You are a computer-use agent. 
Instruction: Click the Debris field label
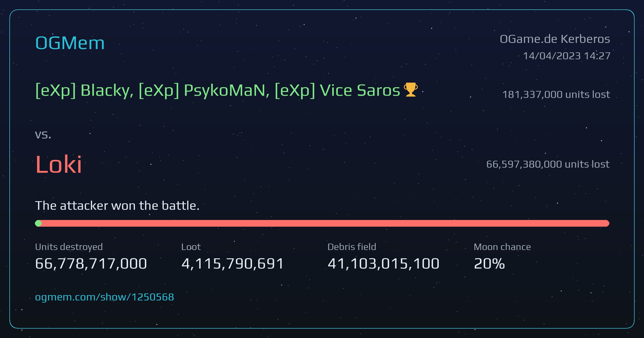click(352, 247)
